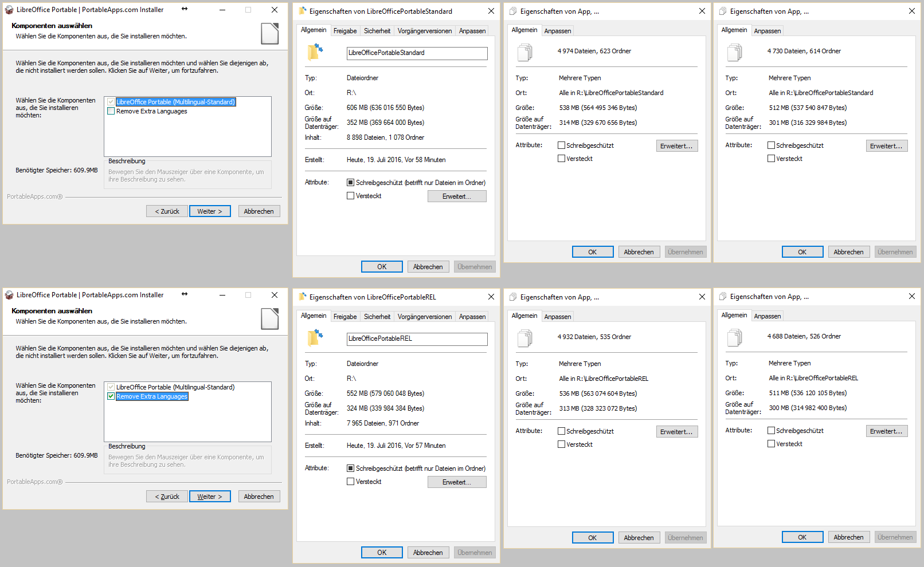Toggle Versteckt in the LibreOfficePortableStandard properties

[350, 196]
